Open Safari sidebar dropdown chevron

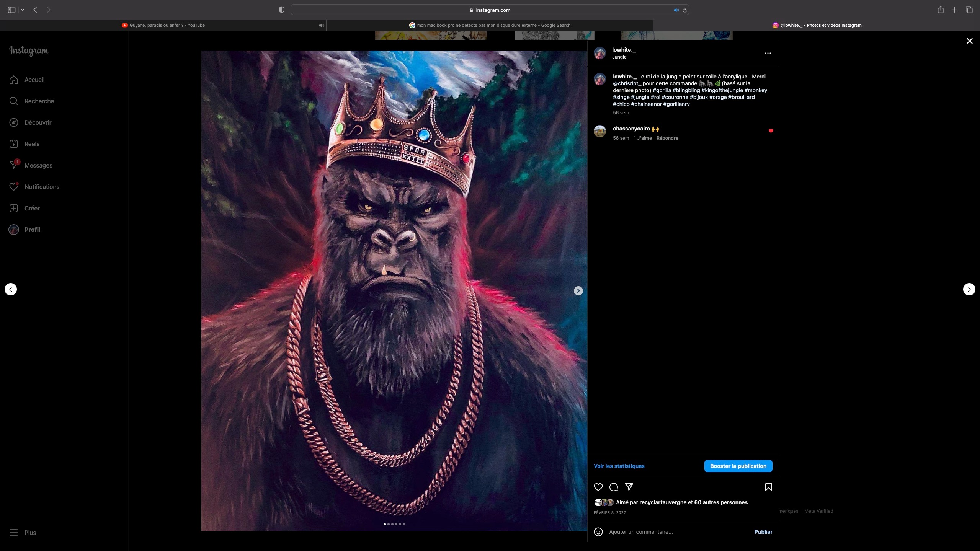[x=23, y=10]
